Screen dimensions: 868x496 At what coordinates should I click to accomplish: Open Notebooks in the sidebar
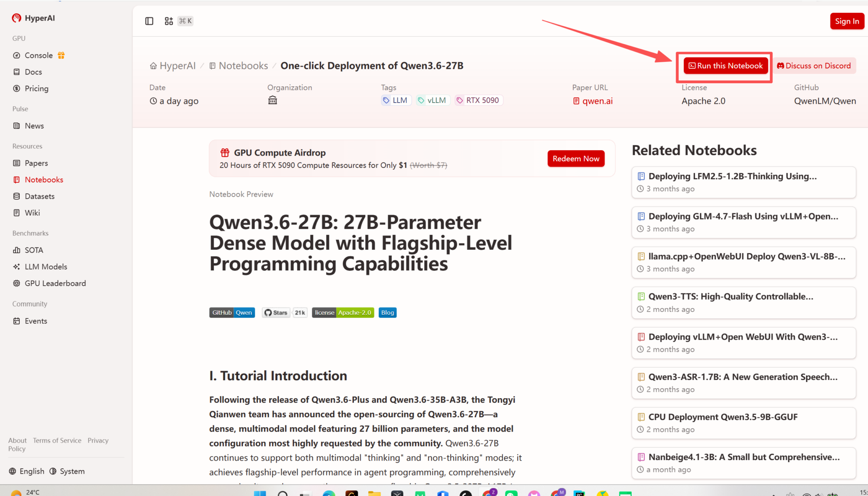[x=44, y=180]
